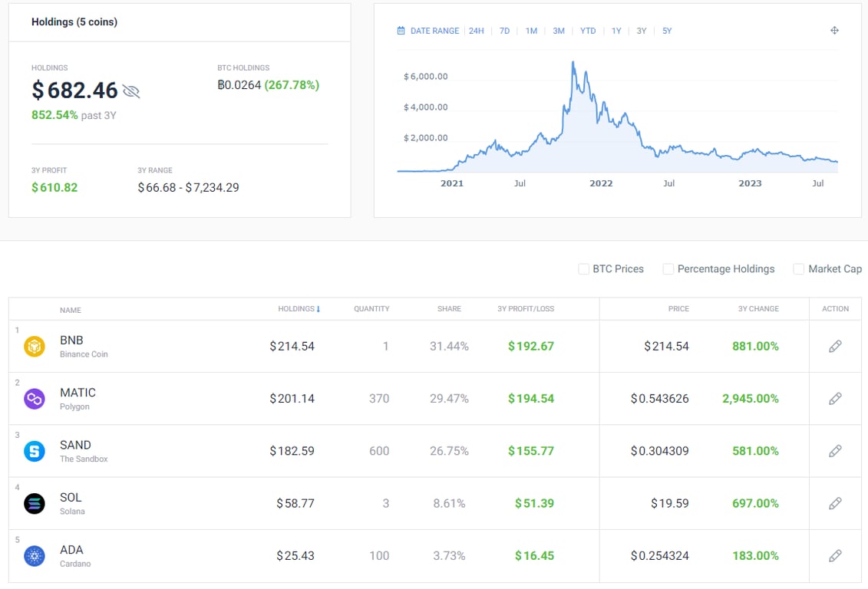Screen dimensions: 868x589
Task: Click the BNB Binance Coin icon
Action: 35,346
